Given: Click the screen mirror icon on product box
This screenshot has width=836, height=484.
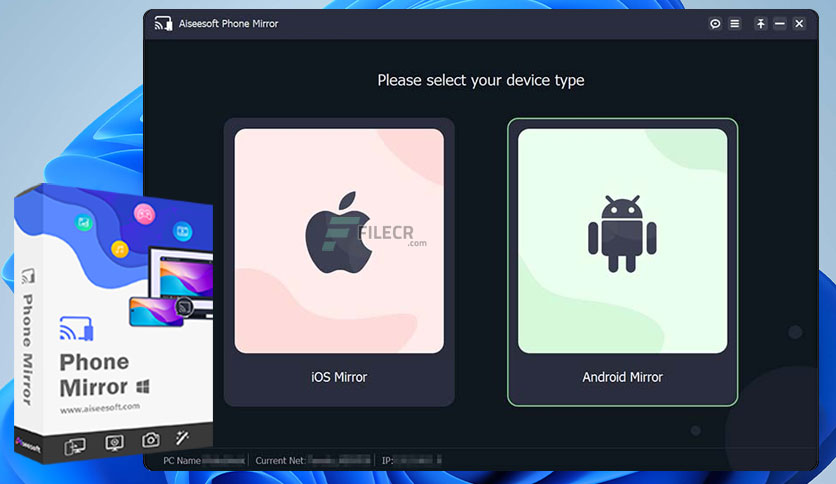Looking at the screenshot, I should point(75,446).
